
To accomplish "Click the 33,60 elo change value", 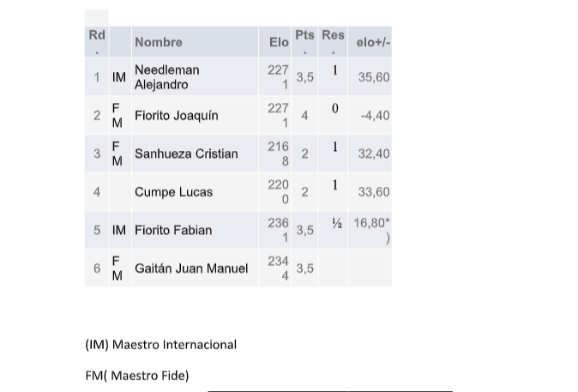I will pyautogui.click(x=374, y=192).
